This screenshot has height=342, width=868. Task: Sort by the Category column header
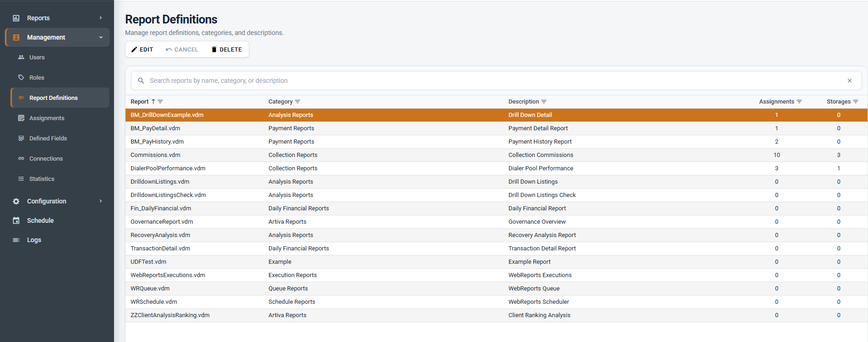point(280,102)
